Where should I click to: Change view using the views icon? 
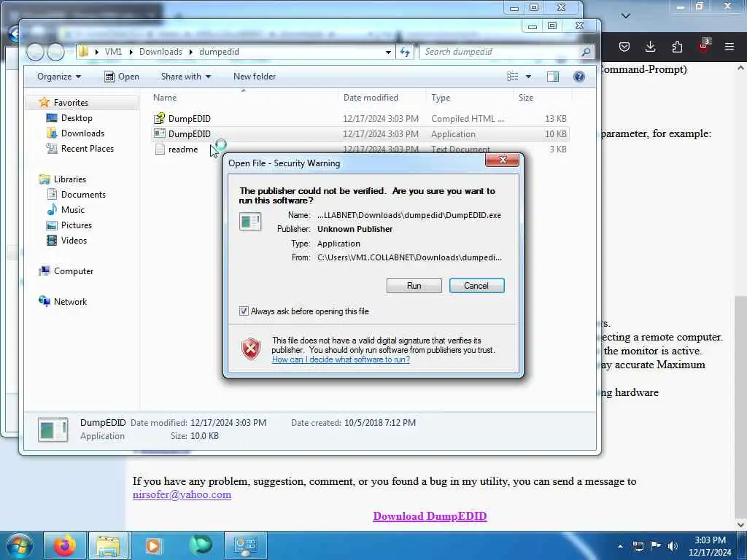(x=513, y=77)
